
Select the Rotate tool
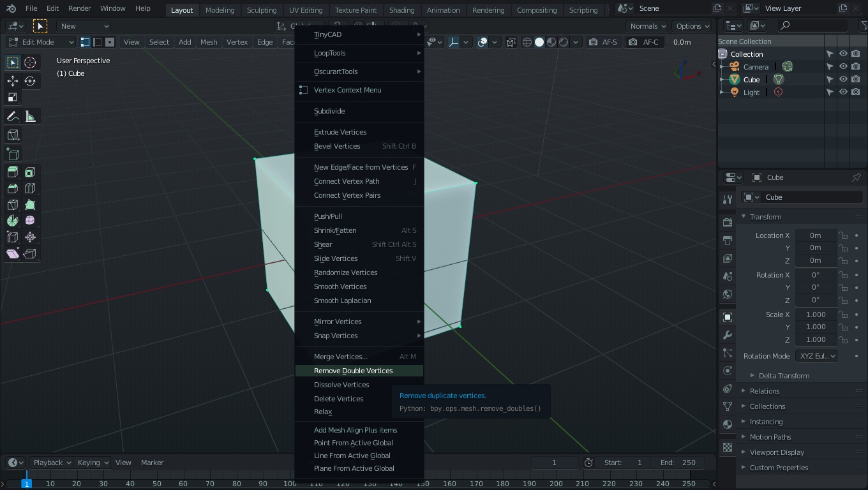[30, 81]
